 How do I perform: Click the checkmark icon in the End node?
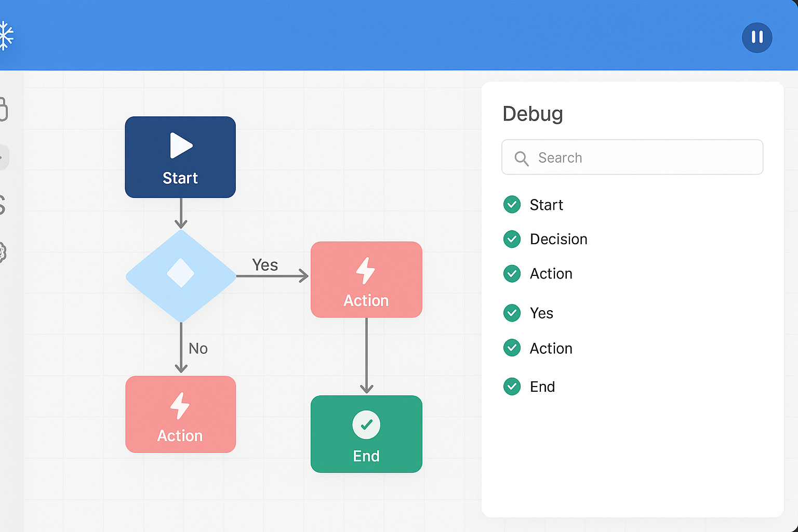pos(366,424)
